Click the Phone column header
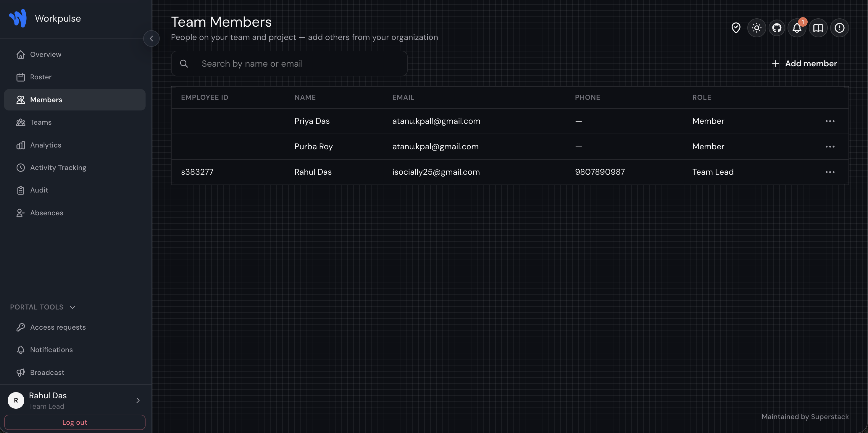Image resolution: width=868 pixels, height=433 pixels. [x=587, y=97]
